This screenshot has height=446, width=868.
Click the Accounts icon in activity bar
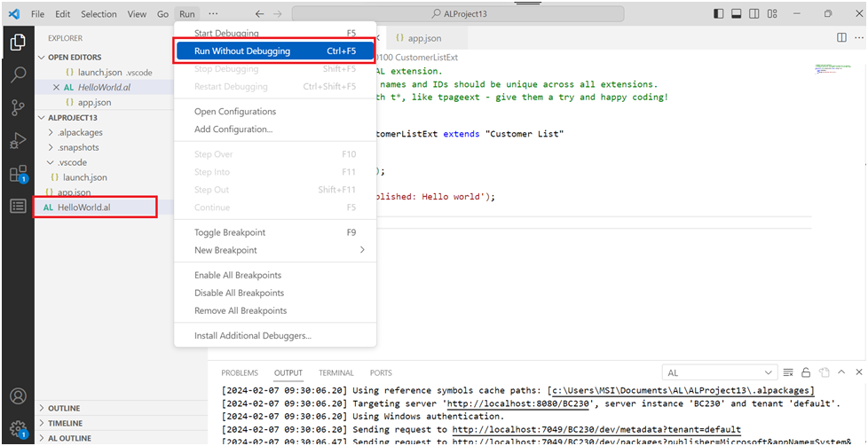(17, 396)
